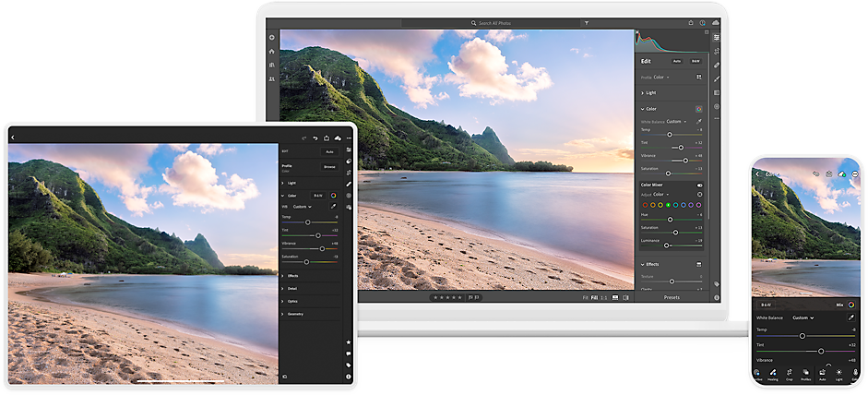Select the Brush tool on laptop right strip
The image size is (868, 395).
pyautogui.click(x=717, y=78)
